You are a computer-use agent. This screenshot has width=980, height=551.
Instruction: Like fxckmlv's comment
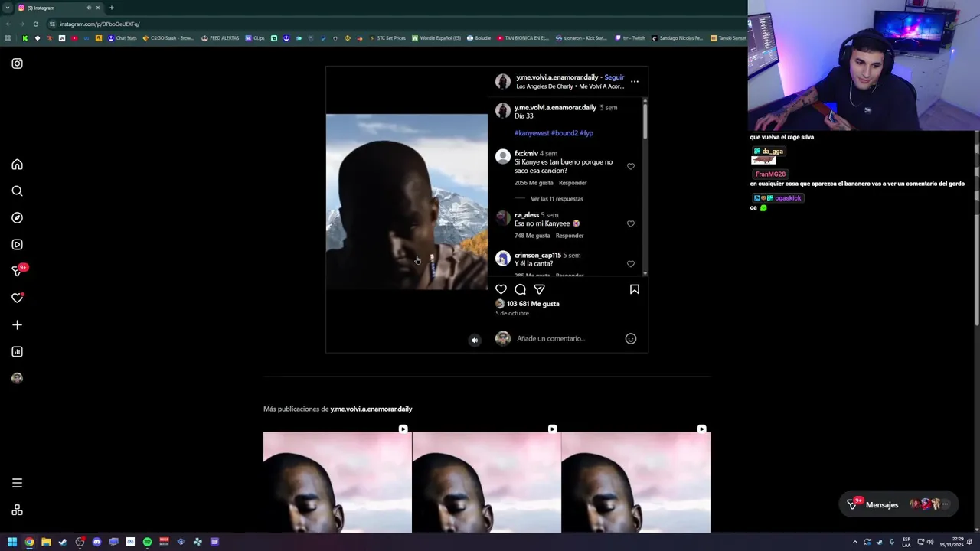(x=631, y=166)
